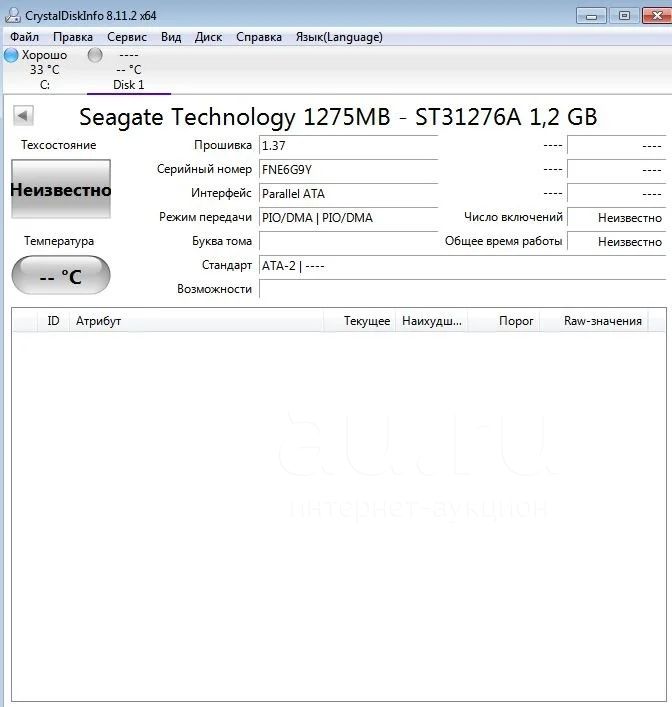Select the Disk 1 tab
The image size is (672, 707).
129,70
